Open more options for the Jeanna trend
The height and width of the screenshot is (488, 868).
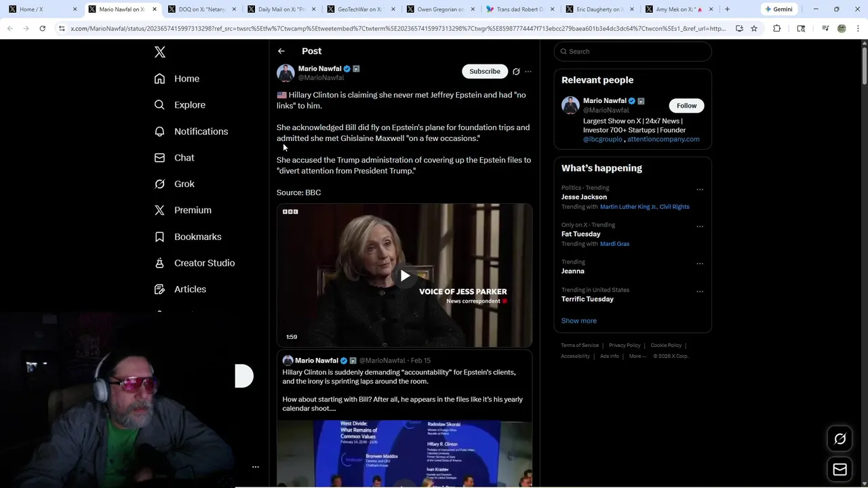coord(700,264)
